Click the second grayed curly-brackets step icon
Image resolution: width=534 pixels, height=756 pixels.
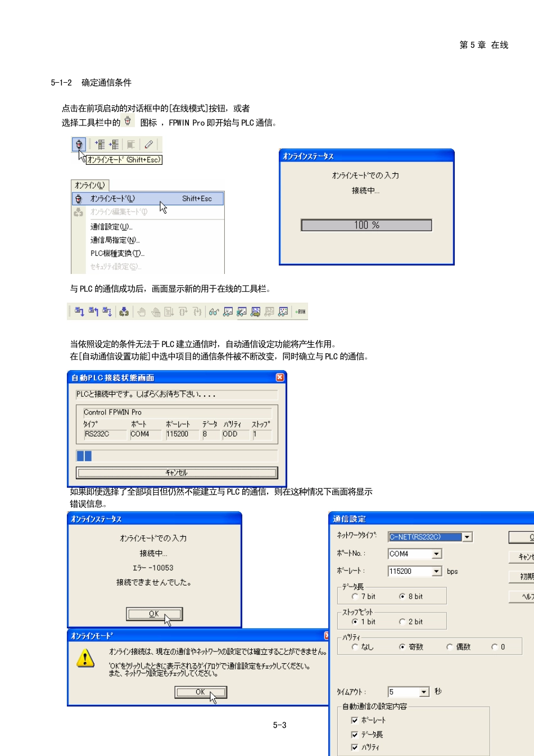tap(197, 312)
